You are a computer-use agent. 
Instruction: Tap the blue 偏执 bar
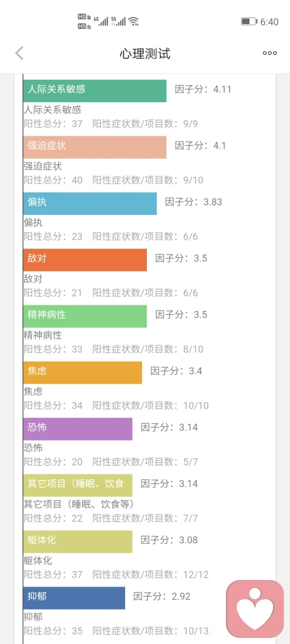(x=89, y=203)
